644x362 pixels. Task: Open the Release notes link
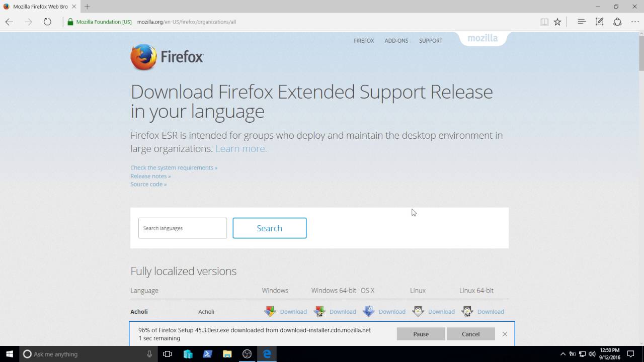pos(150,176)
